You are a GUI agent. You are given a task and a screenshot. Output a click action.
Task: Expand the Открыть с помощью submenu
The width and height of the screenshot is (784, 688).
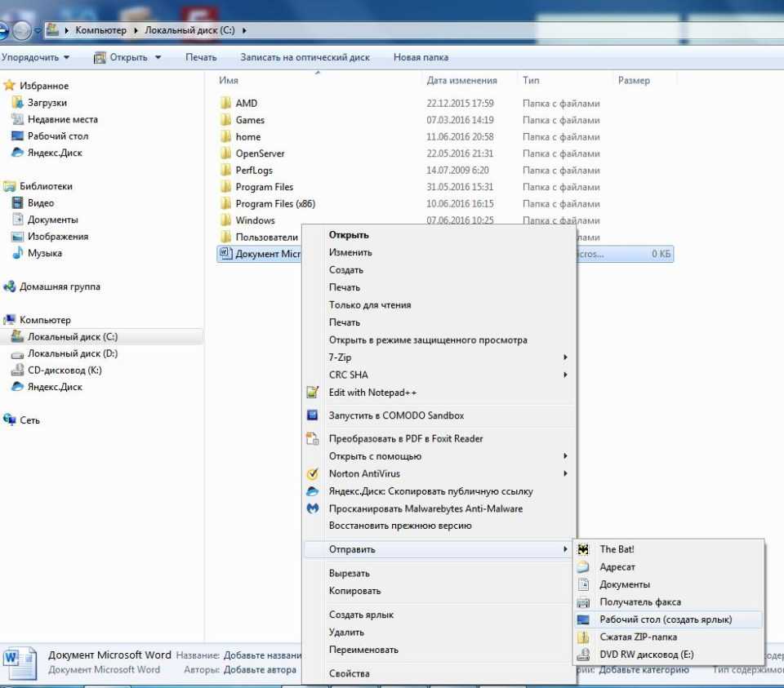565,456
